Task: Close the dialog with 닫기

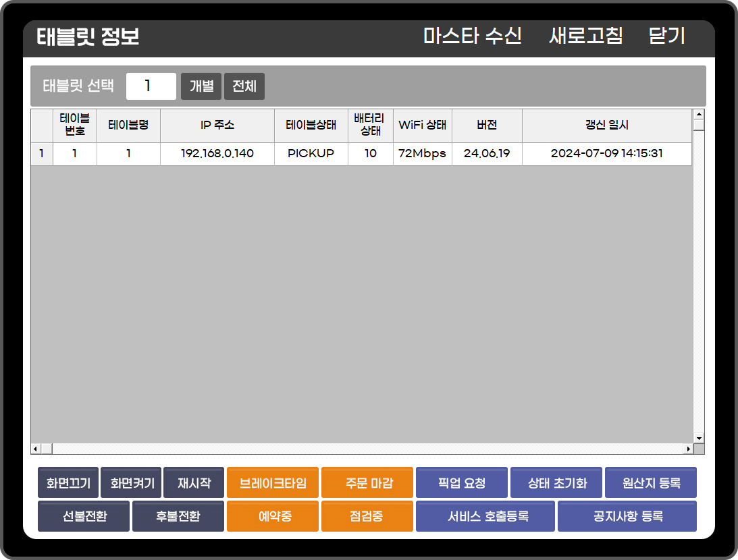Action: pyautogui.click(x=666, y=36)
